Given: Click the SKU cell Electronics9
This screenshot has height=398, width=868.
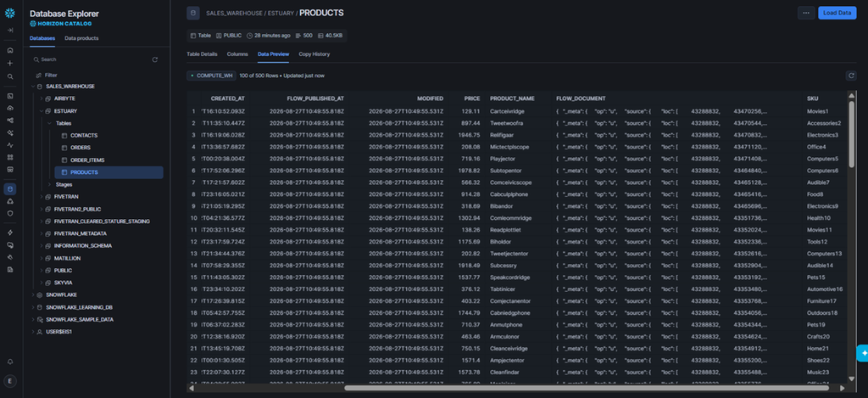Looking at the screenshot, I should (822, 206).
